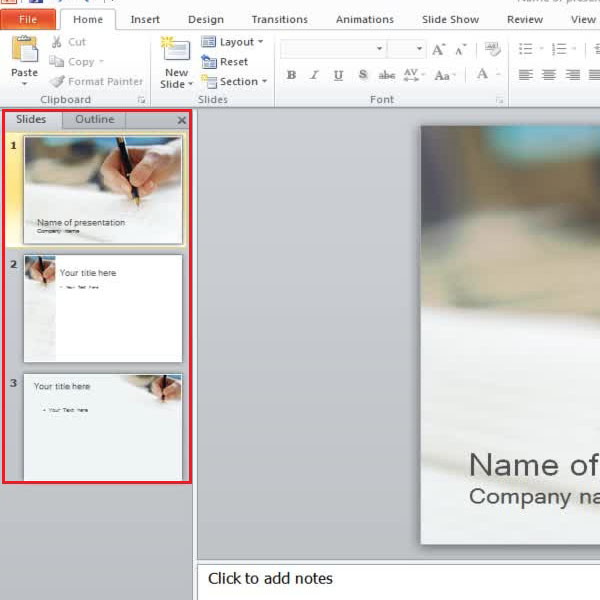600x600 pixels.
Task: Open the Character Spacing AV dropdown
Action: (x=414, y=75)
